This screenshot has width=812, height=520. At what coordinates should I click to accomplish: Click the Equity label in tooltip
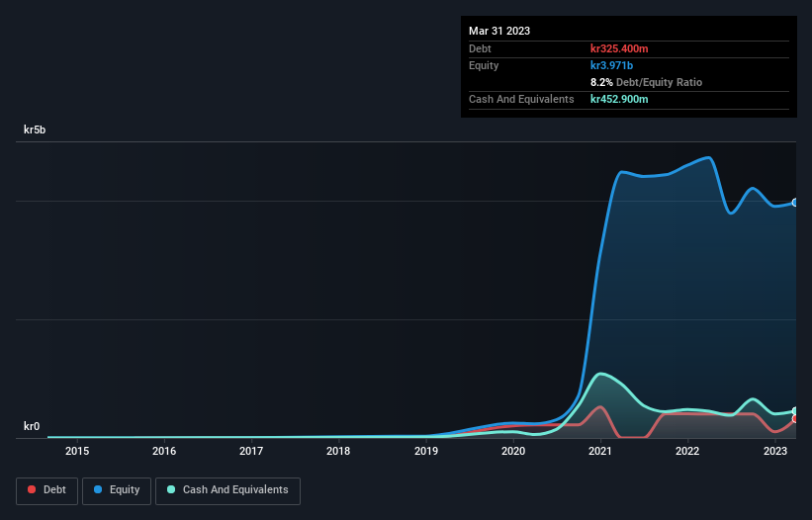pyautogui.click(x=484, y=65)
